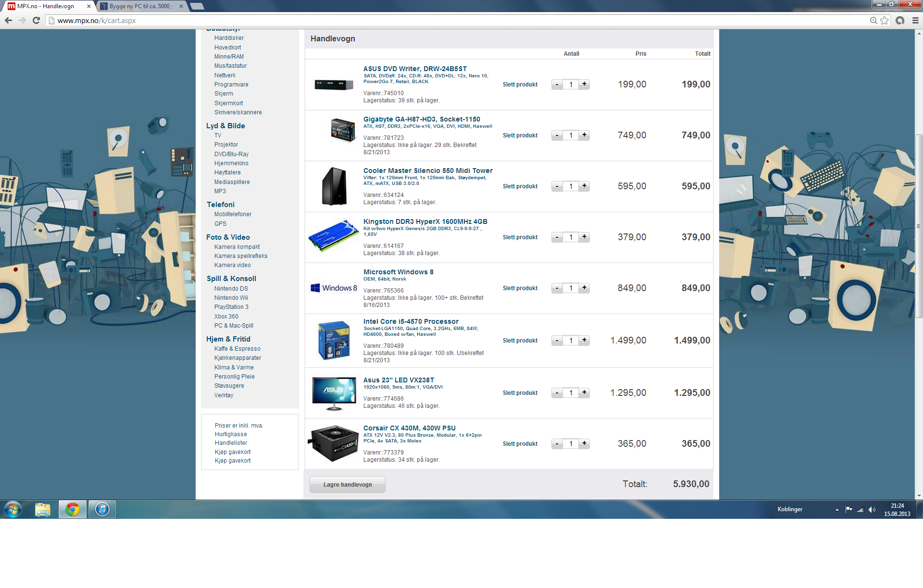
Task: Open iTunes from the taskbar
Action: [x=102, y=509]
